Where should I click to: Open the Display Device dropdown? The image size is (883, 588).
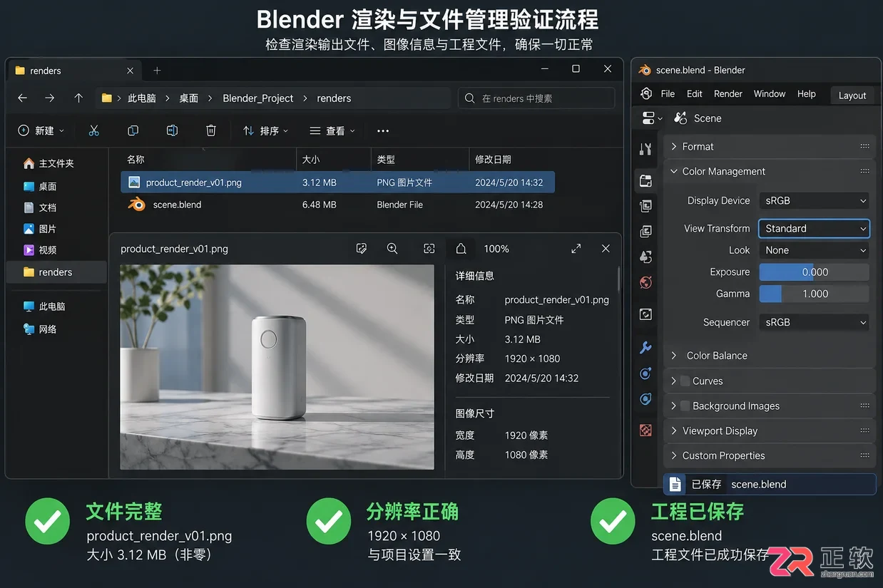(814, 201)
